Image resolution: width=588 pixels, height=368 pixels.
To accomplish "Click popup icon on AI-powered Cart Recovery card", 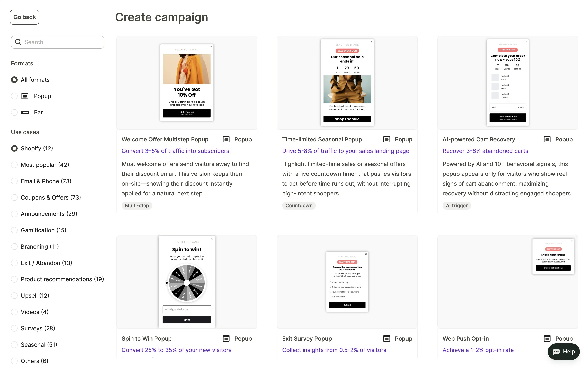I will coord(547,139).
